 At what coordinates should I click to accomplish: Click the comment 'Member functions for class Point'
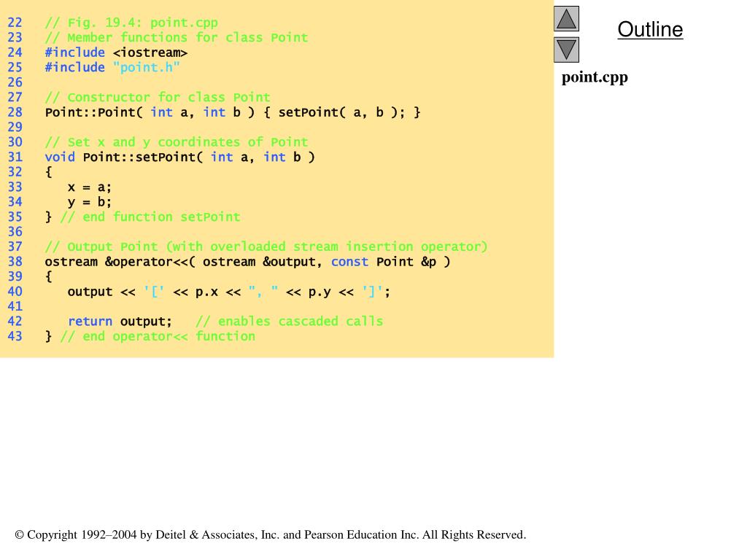(x=177, y=37)
